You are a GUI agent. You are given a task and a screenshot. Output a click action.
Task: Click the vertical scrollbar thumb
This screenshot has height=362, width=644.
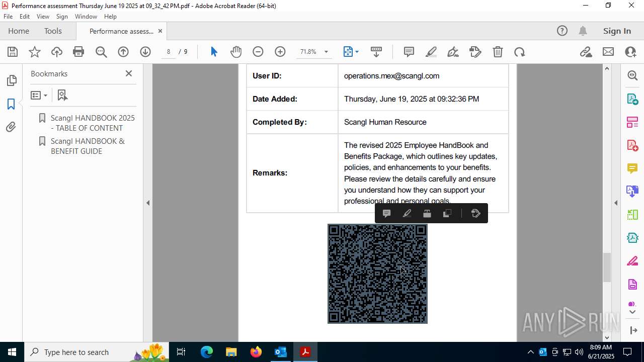tap(607, 267)
